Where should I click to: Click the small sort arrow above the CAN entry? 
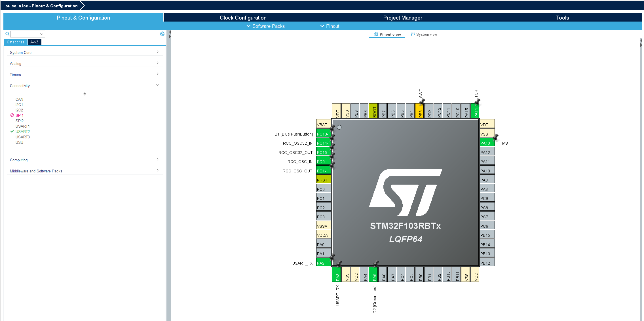point(85,94)
